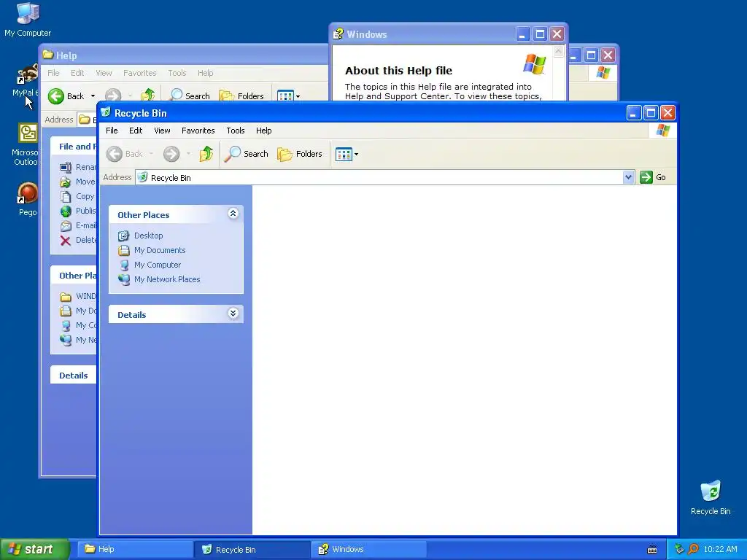747x560 pixels.
Task: Open the Tools menu in Recycle Bin
Action: (236, 131)
